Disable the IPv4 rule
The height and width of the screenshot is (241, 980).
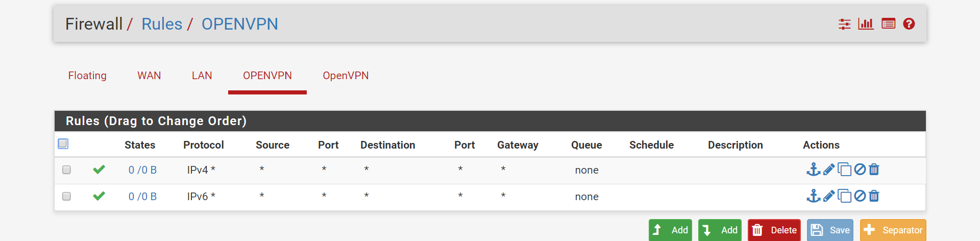(x=860, y=170)
